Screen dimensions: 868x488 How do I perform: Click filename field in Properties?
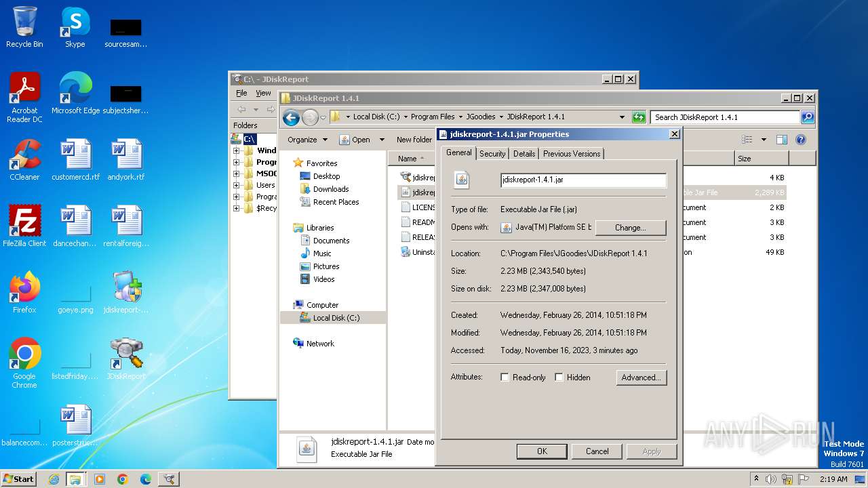(583, 180)
